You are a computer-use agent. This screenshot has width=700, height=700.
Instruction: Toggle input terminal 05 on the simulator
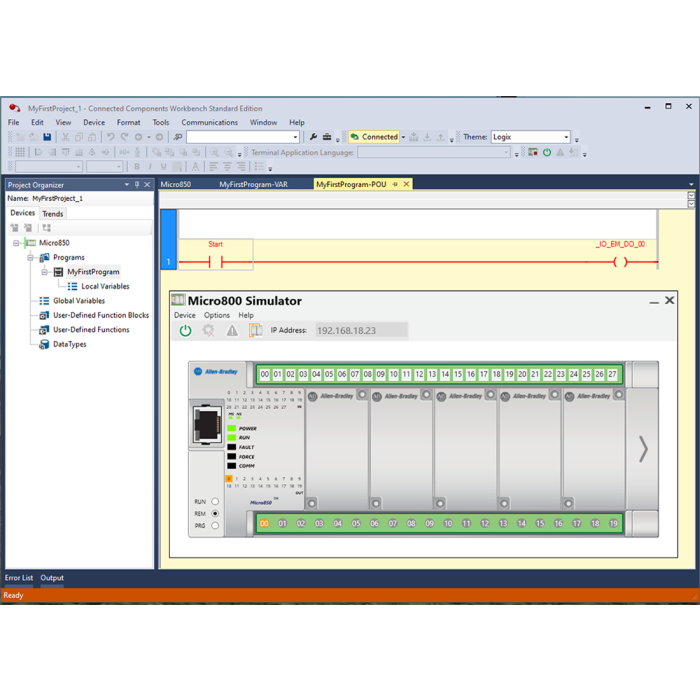pos(329,375)
